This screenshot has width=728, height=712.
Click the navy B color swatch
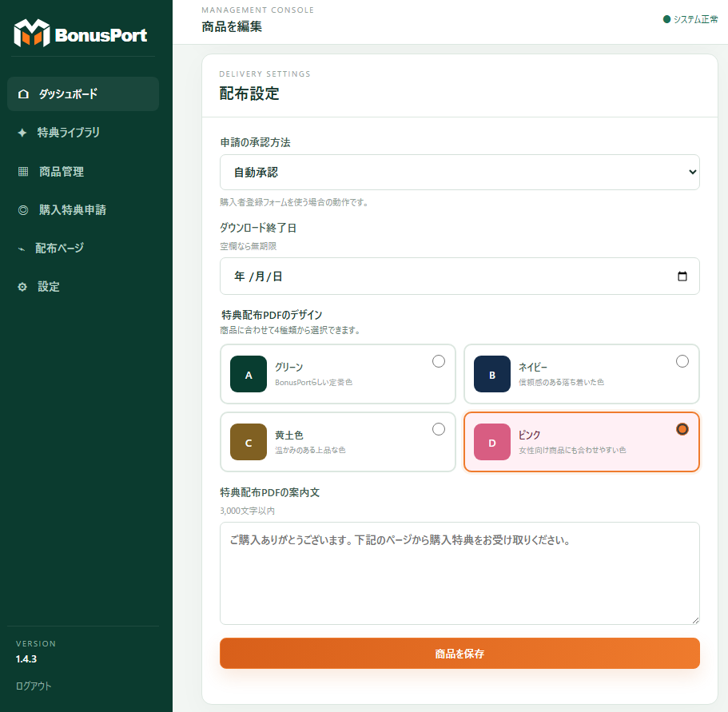click(x=492, y=374)
